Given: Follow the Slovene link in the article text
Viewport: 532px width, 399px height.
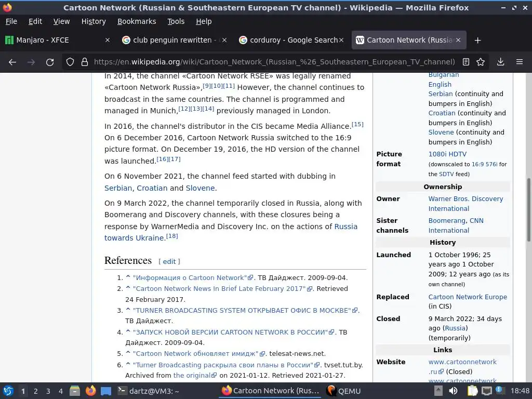Looking at the screenshot, I should coord(200,188).
